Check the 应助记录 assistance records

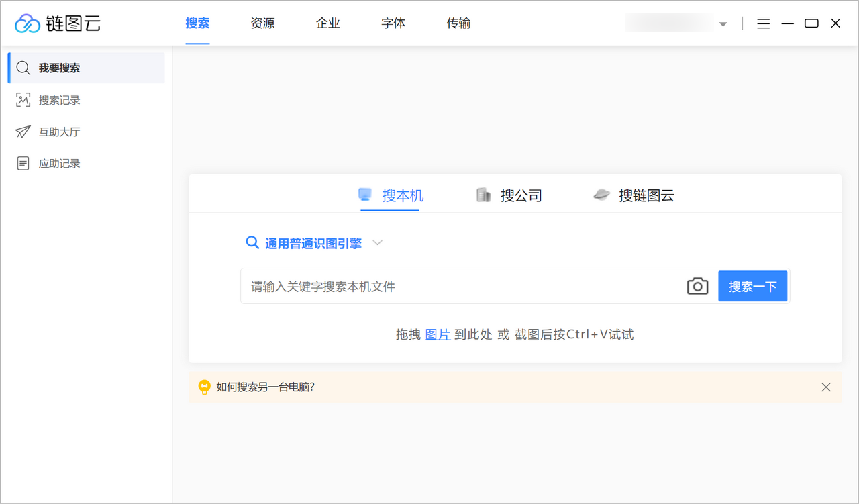click(57, 163)
